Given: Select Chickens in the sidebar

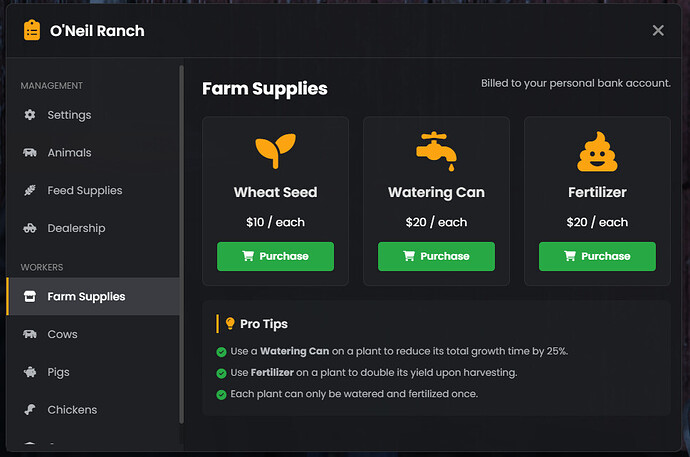Looking at the screenshot, I should tap(72, 410).
